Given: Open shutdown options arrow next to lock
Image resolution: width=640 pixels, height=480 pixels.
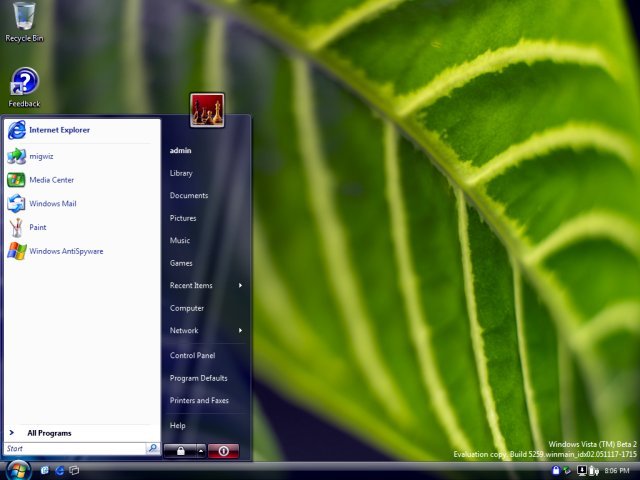Looking at the screenshot, I should click(201, 451).
